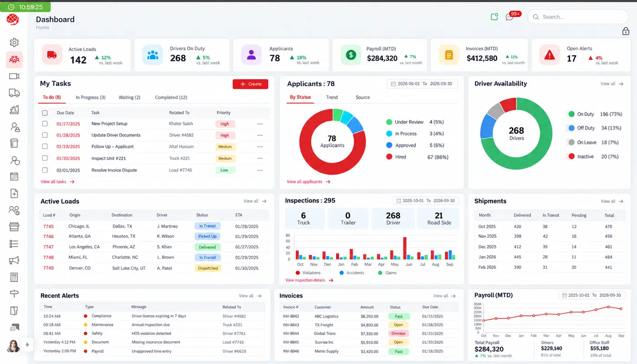Open more options for New Project Setup
Screen dimensions: 637x364
(x=260, y=124)
